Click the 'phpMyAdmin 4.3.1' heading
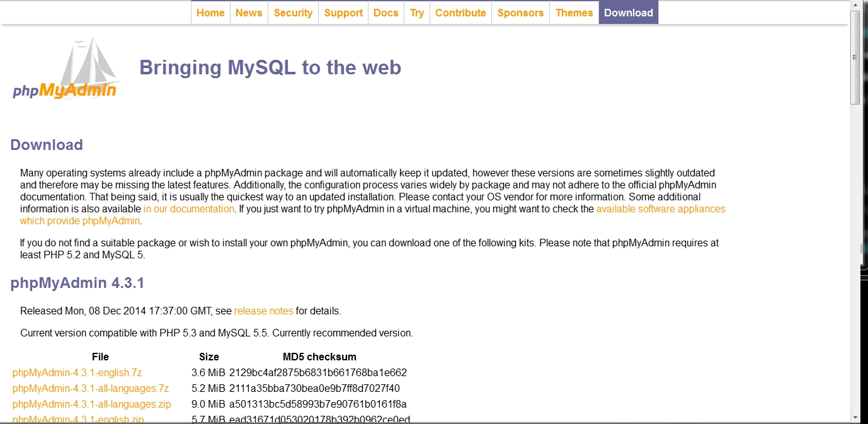Screen dimensions: 868x424 coord(77,284)
